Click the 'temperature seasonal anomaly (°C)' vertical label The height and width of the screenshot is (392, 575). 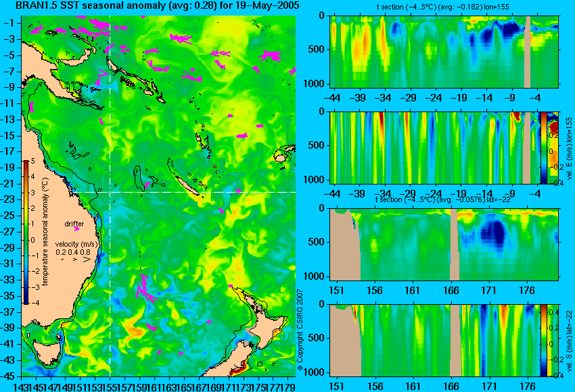45,232
